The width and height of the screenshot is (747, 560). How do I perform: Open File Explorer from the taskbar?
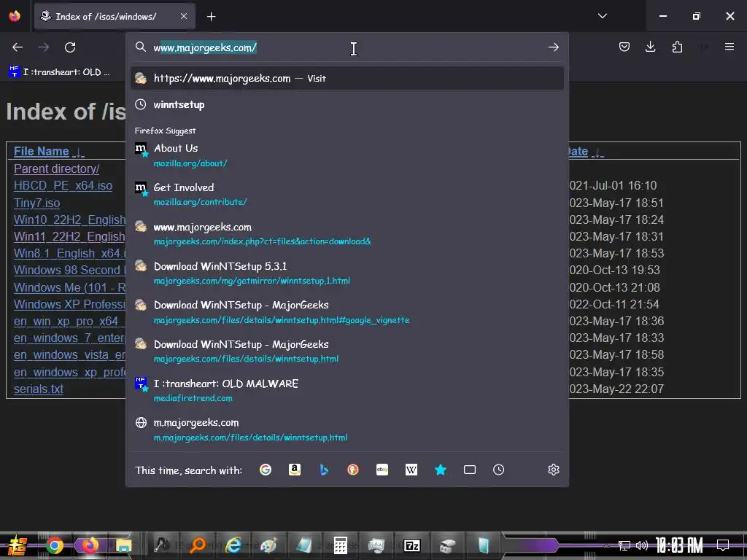coord(123,545)
